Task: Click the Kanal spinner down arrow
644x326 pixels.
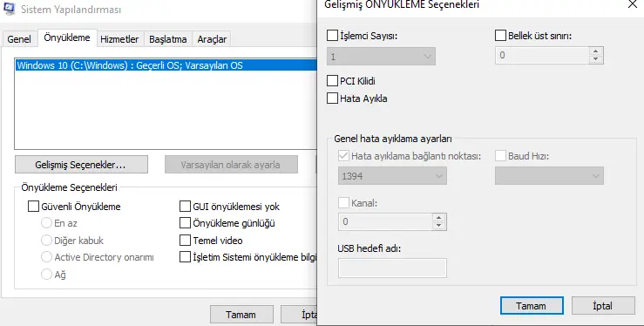Action: click(438, 226)
